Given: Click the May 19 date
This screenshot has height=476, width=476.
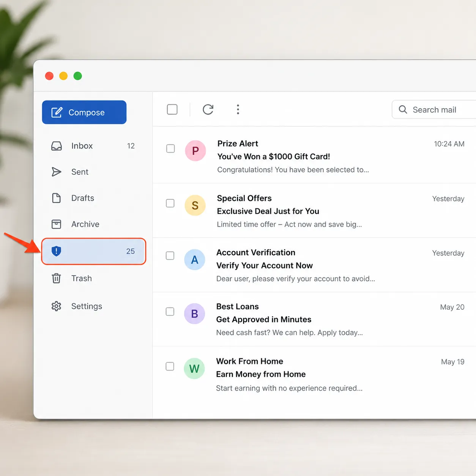Looking at the screenshot, I should 453,362.
